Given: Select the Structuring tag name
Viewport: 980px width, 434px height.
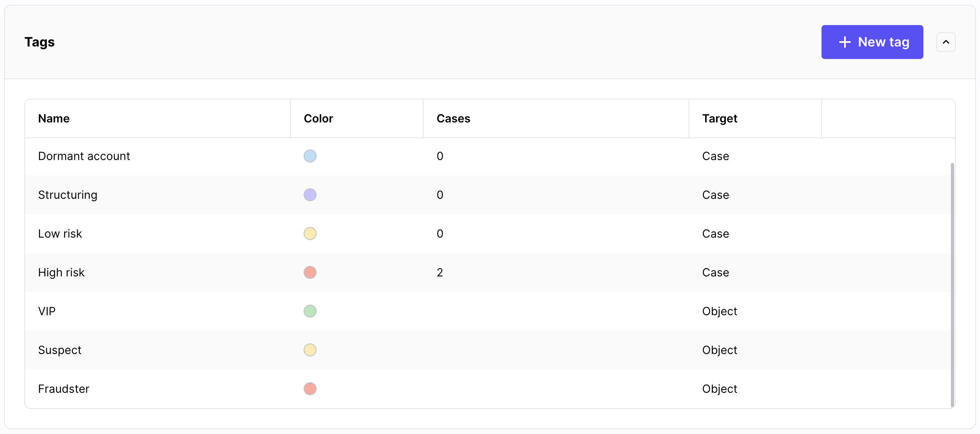Looking at the screenshot, I should [68, 195].
